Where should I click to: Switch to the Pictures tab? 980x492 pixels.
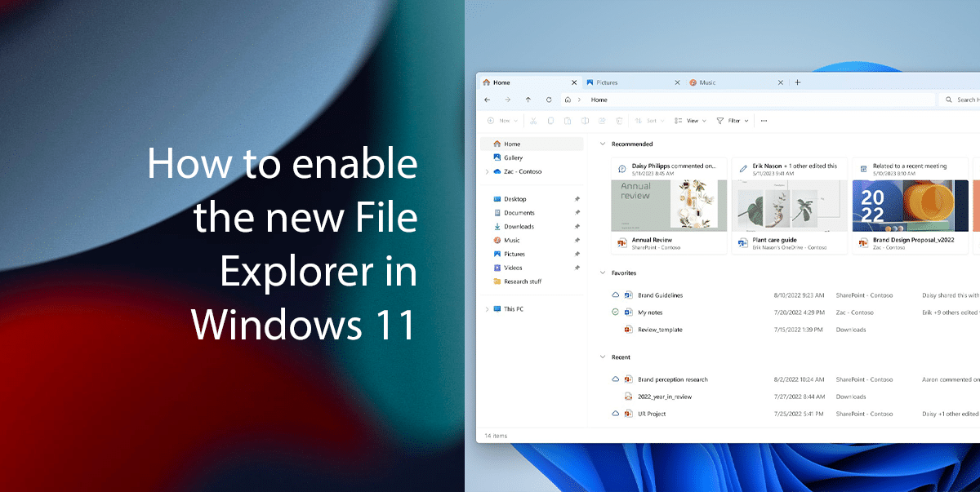634,82
